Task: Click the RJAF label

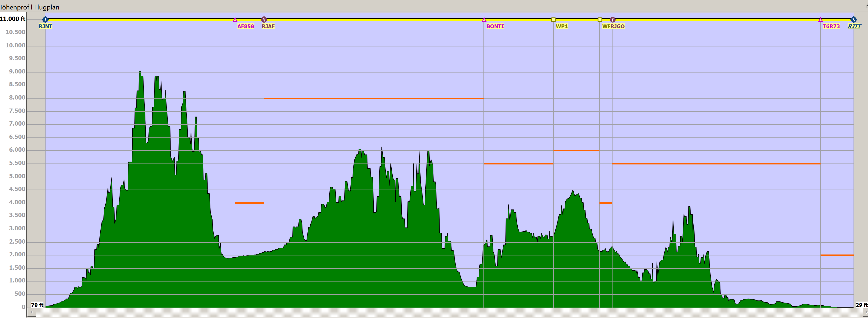Action: point(268,26)
